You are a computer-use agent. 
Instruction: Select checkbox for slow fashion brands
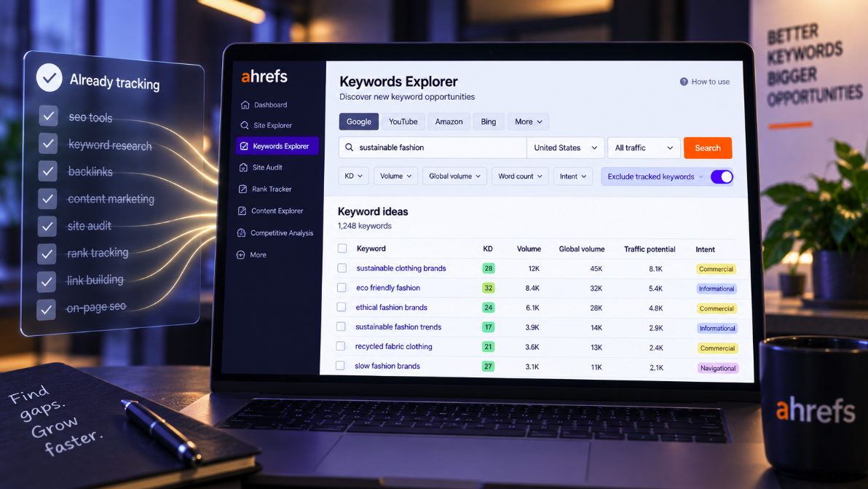(x=340, y=366)
